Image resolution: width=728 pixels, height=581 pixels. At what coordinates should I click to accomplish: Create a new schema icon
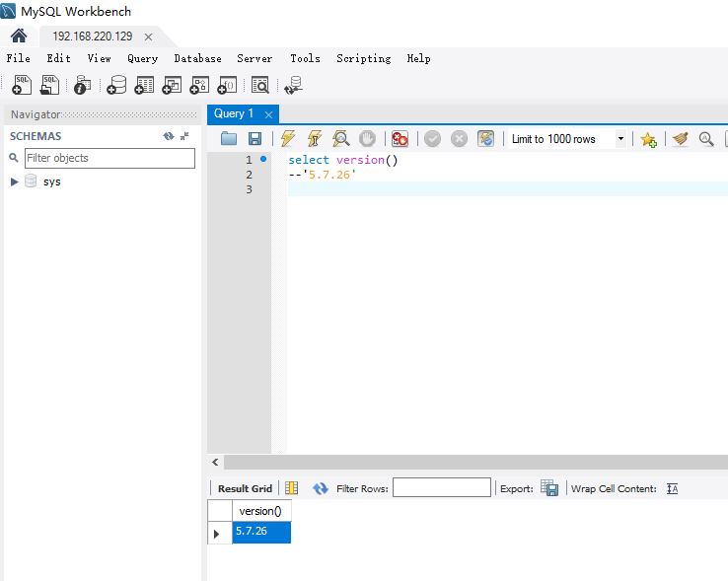point(116,85)
